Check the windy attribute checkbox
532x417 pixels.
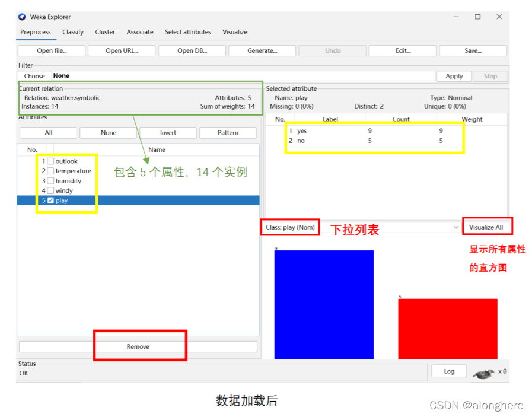coord(50,190)
